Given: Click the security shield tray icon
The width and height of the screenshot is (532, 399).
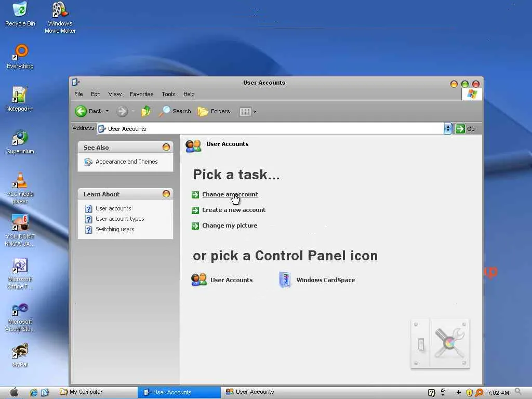Looking at the screenshot, I should (469, 393).
